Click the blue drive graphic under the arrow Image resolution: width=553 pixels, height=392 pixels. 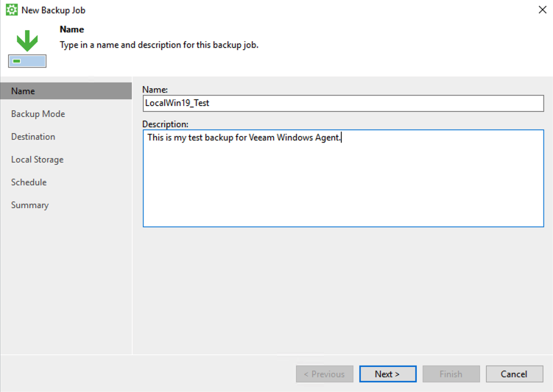pos(27,61)
